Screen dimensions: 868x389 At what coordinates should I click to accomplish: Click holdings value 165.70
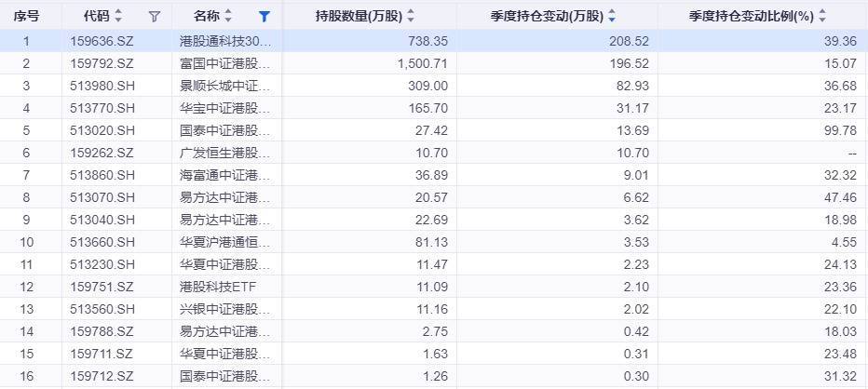pyautogui.click(x=429, y=109)
